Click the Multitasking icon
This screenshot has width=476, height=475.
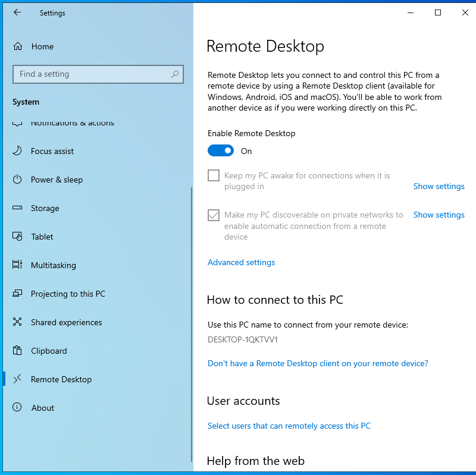coord(17,265)
